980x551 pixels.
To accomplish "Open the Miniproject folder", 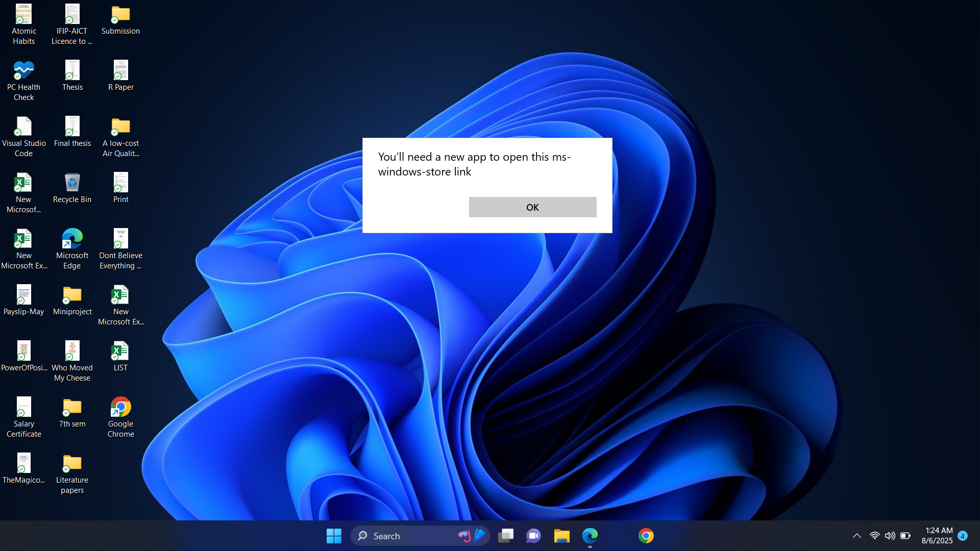I will [x=72, y=295].
